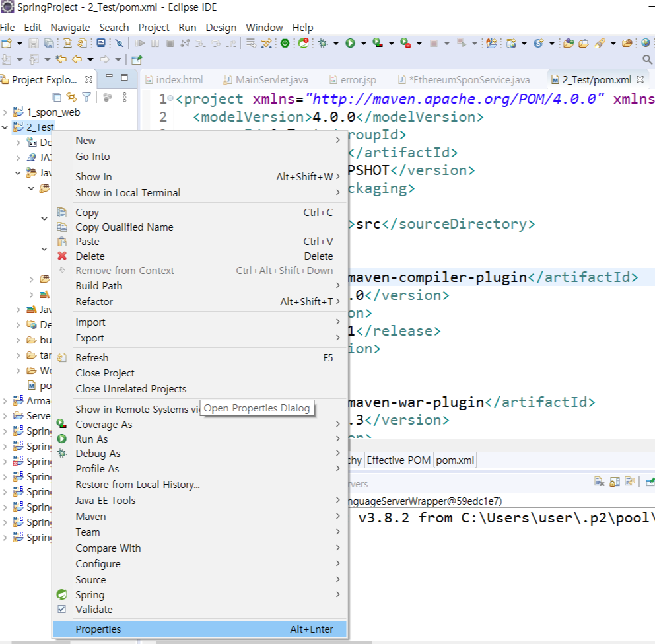Click the Back navigation arrow icon
655x644 pixels.
[x=77, y=59]
